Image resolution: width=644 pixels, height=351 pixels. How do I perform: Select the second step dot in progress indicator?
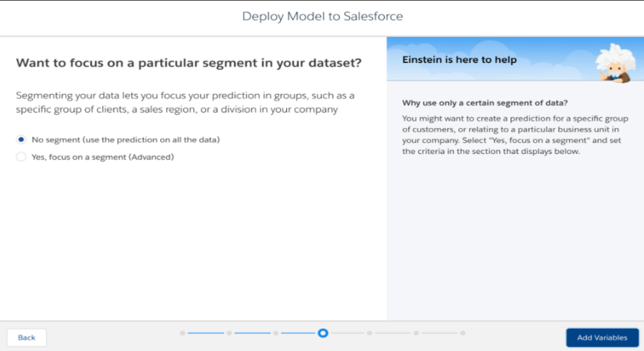coord(229,333)
